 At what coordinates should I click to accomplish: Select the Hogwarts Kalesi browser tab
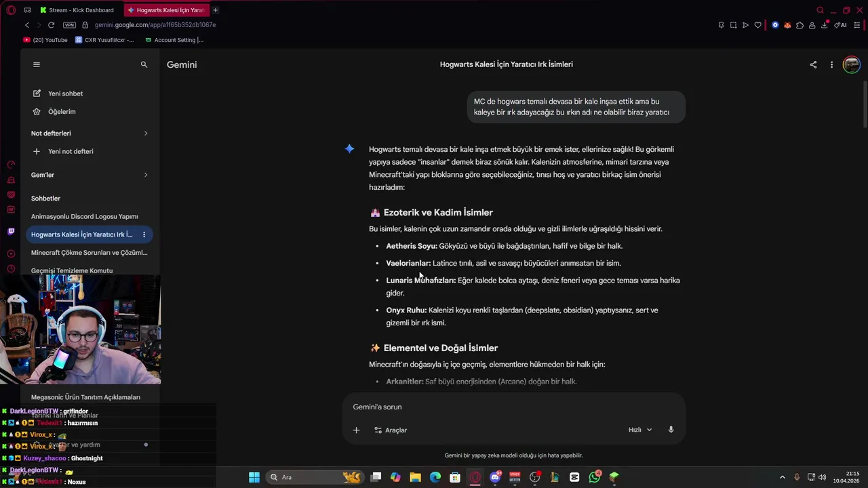(166, 10)
